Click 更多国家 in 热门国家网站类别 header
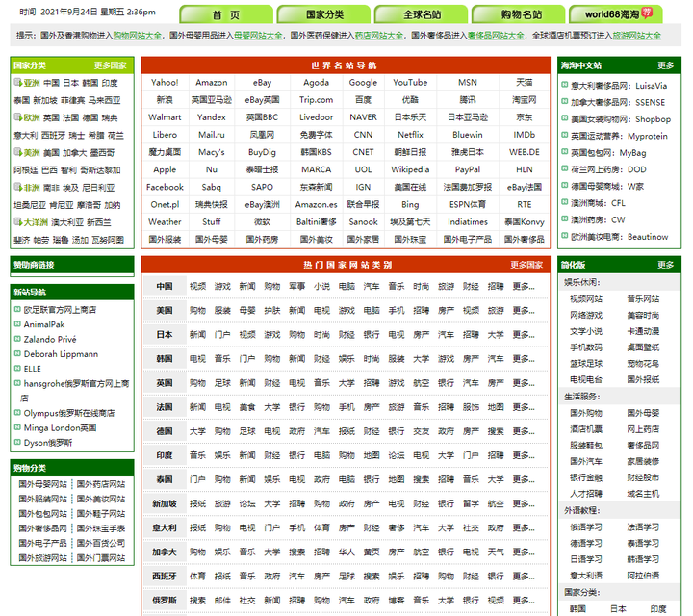693x616 pixels. point(526,265)
